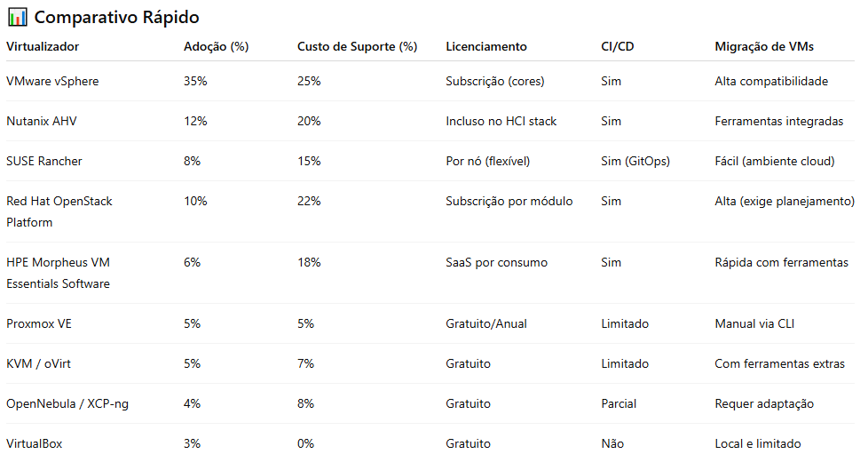This screenshot has width=868, height=462.
Task: Select the VMware vSphere row name
Action: [x=52, y=81]
